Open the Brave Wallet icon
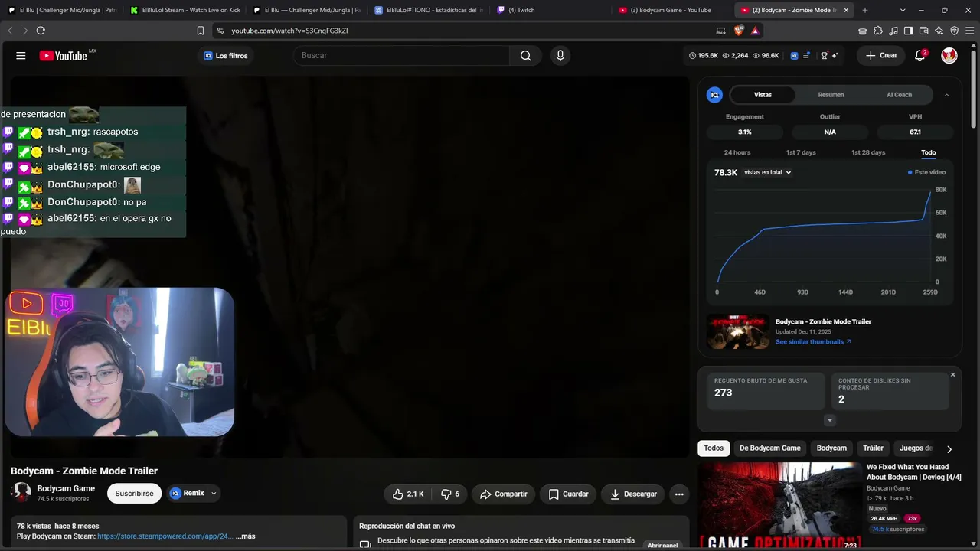The image size is (980, 551). [x=923, y=31]
